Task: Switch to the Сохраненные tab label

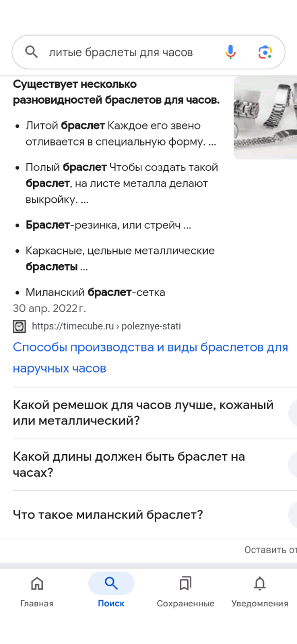Action: click(186, 603)
